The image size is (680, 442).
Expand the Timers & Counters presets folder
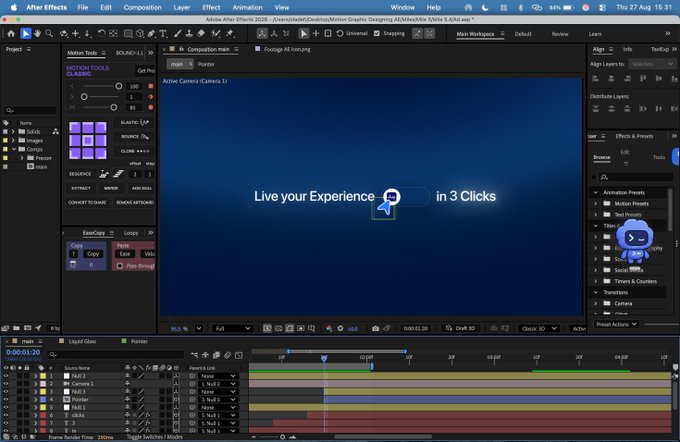pos(595,281)
